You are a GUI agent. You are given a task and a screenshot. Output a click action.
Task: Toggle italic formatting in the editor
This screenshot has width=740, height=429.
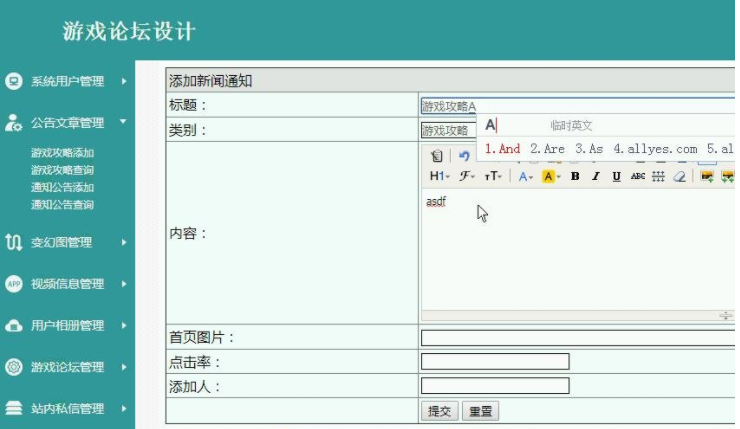(596, 176)
